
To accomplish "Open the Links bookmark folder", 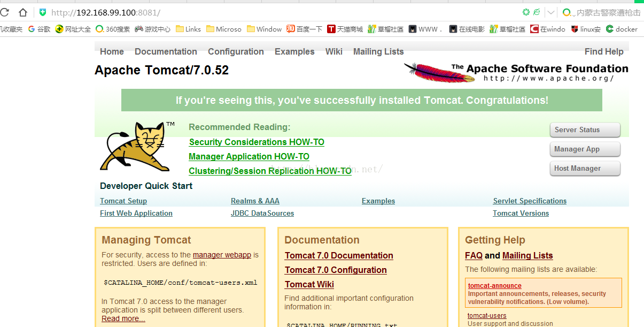I will (188, 29).
